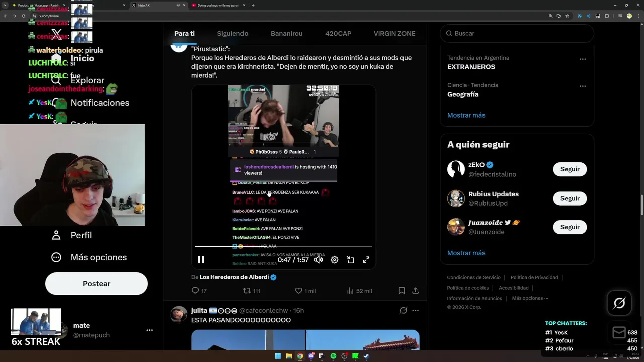This screenshot has height=362, width=644.
Task: Switch to the Siguiendo tab
Action: click(x=232, y=34)
